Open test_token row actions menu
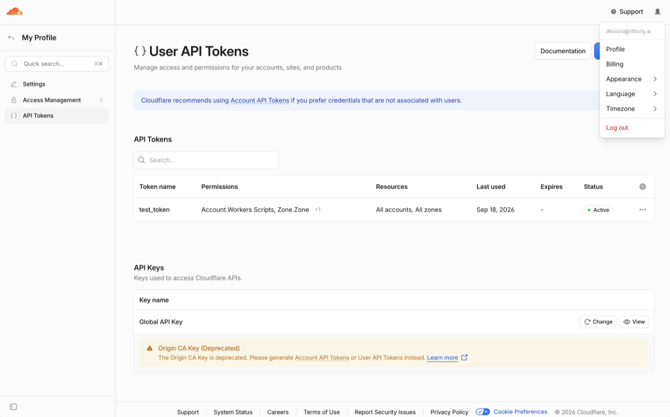670x417 pixels. [x=642, y=210]
